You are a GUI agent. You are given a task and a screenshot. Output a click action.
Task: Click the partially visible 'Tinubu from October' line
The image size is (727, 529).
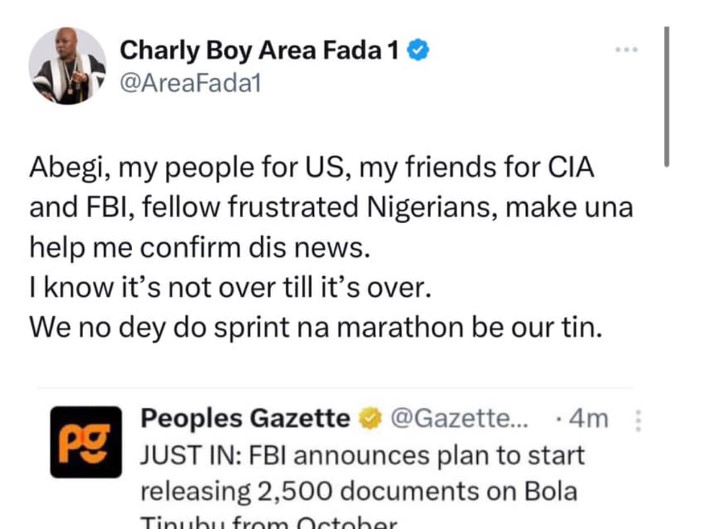click(x=270, y=522)
